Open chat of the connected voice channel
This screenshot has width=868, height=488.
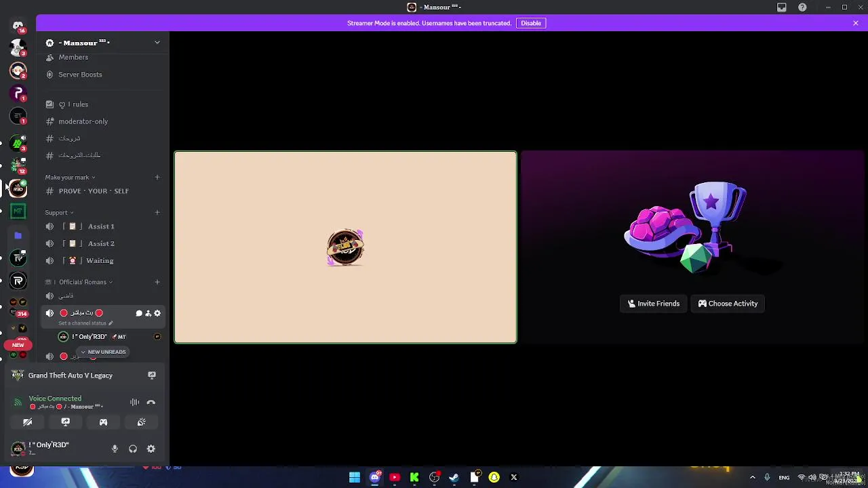(x=139, y=313)
